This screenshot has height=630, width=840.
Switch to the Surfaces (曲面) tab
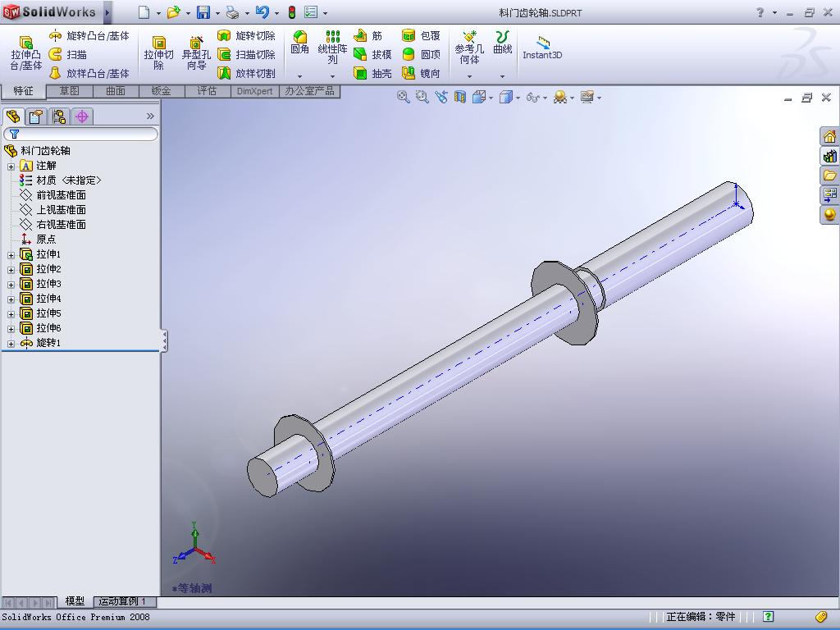pos(115,91)
